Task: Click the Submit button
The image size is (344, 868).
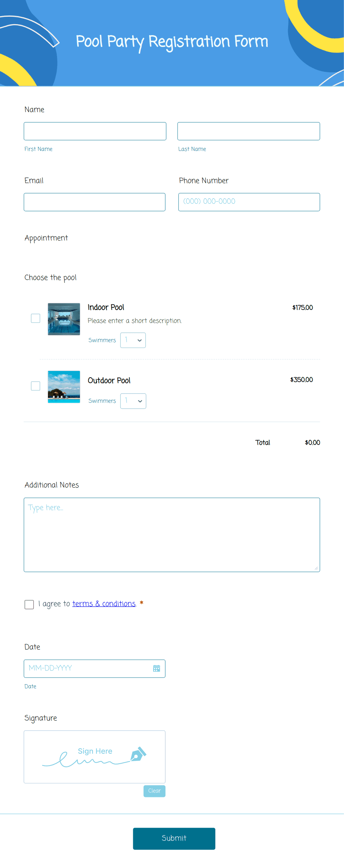Action: click(174, 838)
